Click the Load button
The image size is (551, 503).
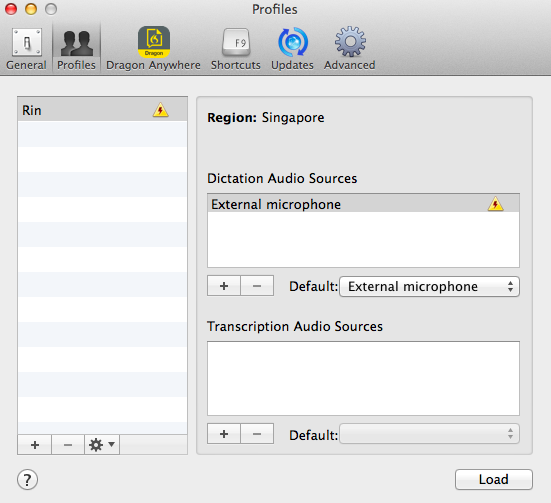(494, 479)
